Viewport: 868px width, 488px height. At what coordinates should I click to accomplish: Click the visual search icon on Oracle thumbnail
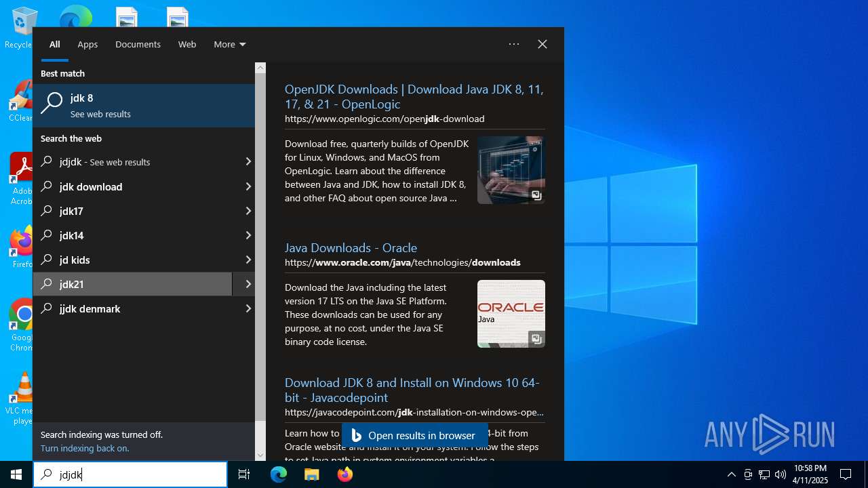pyautogui.click(x=536, y=339)
